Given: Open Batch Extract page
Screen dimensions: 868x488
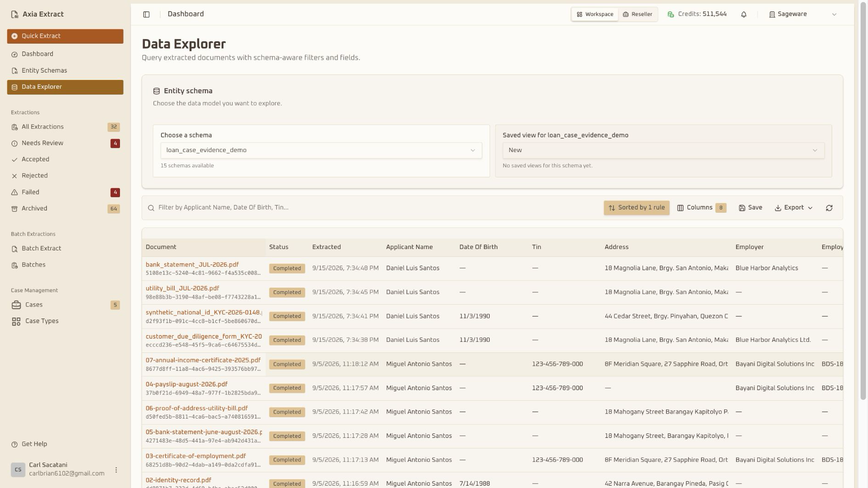Looking at the screenshot, I should (65, 249).
